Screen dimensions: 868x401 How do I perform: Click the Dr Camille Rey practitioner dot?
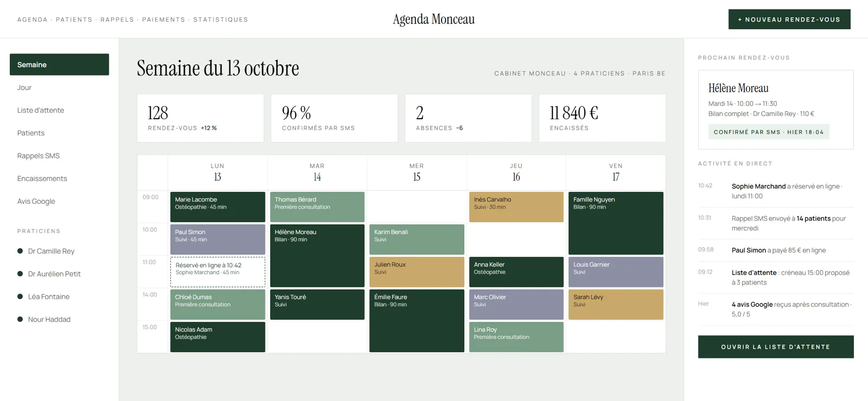[20, 251]
